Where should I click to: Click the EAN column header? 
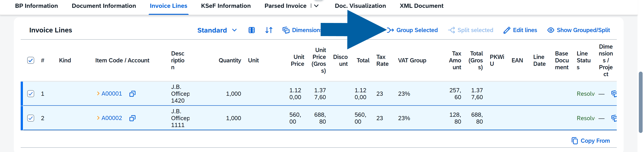coord(517,61)
